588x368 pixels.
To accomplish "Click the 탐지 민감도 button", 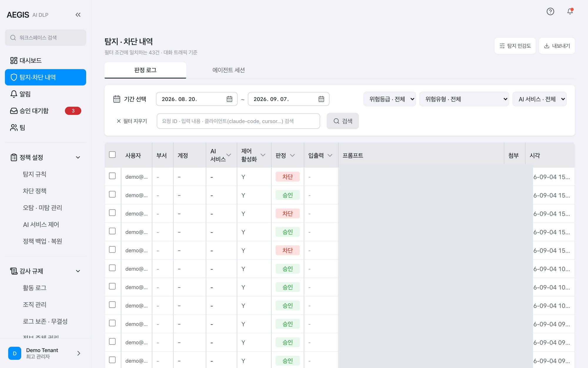I will 515,46.
